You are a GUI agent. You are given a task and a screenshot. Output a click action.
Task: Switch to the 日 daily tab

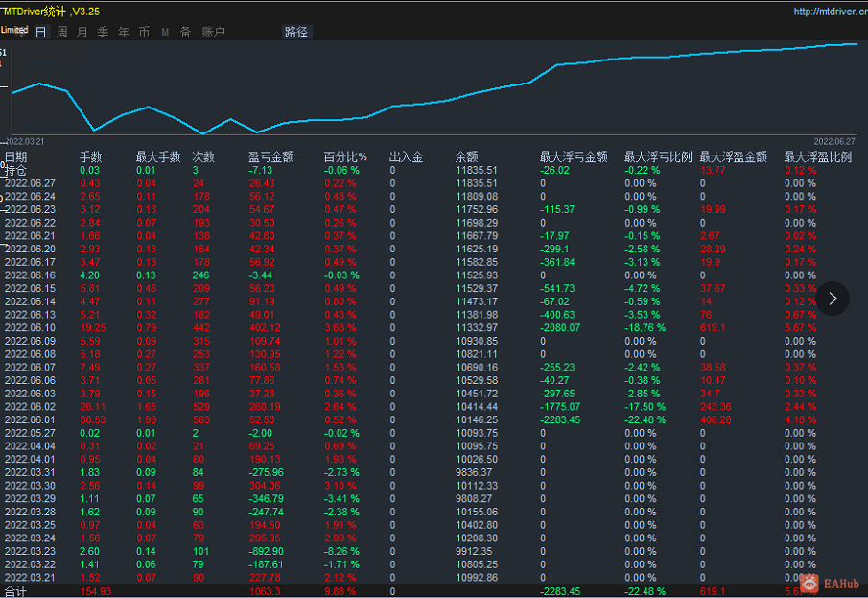[41, 32]
